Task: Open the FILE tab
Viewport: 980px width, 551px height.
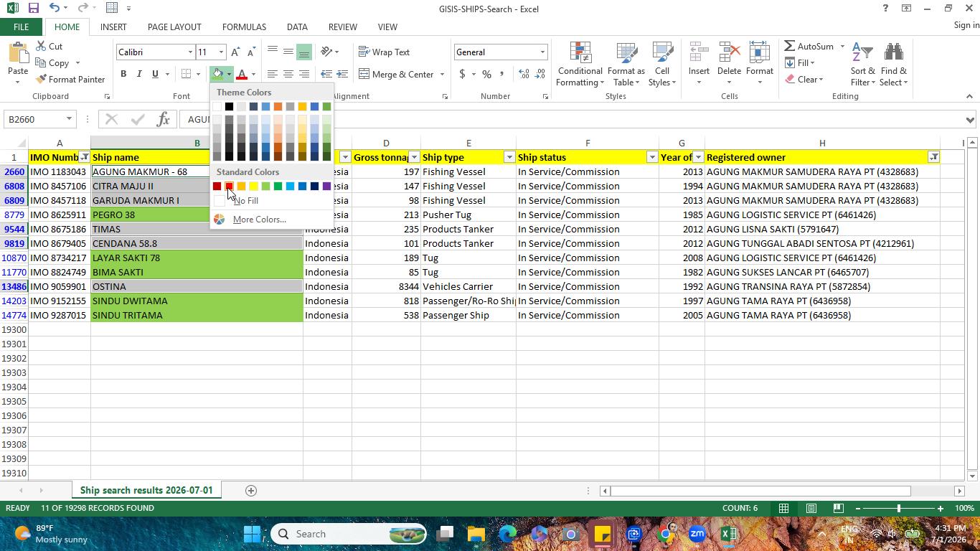Action: click(x=21, y=27)
